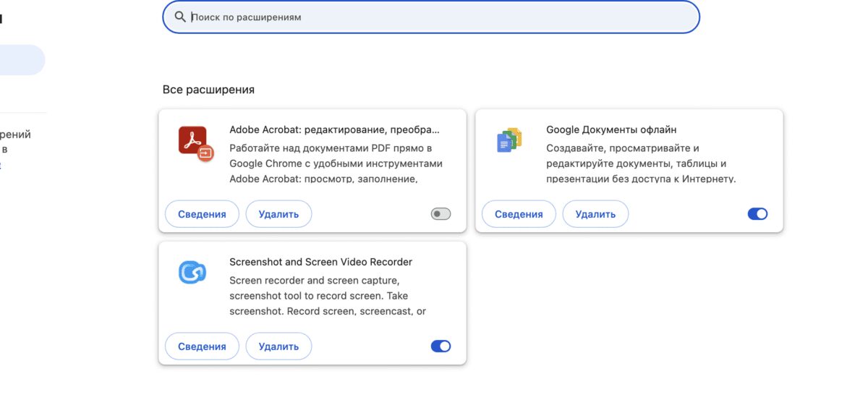Screen dimensions: 868x400
Task: Click the Google Документы офлайн icon
Action: 509,140
